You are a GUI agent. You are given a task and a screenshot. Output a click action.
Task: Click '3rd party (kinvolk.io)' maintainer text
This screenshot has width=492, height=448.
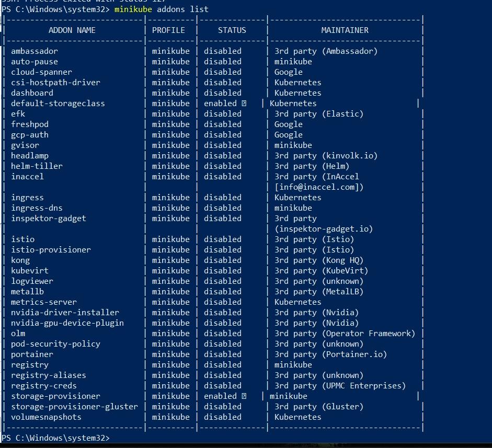(326, 156)
